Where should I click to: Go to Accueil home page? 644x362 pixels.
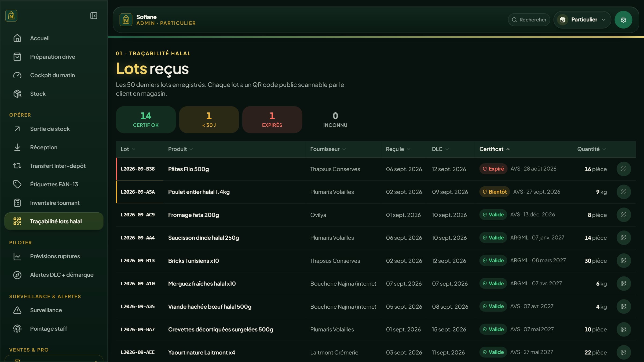tap(54, 38)
